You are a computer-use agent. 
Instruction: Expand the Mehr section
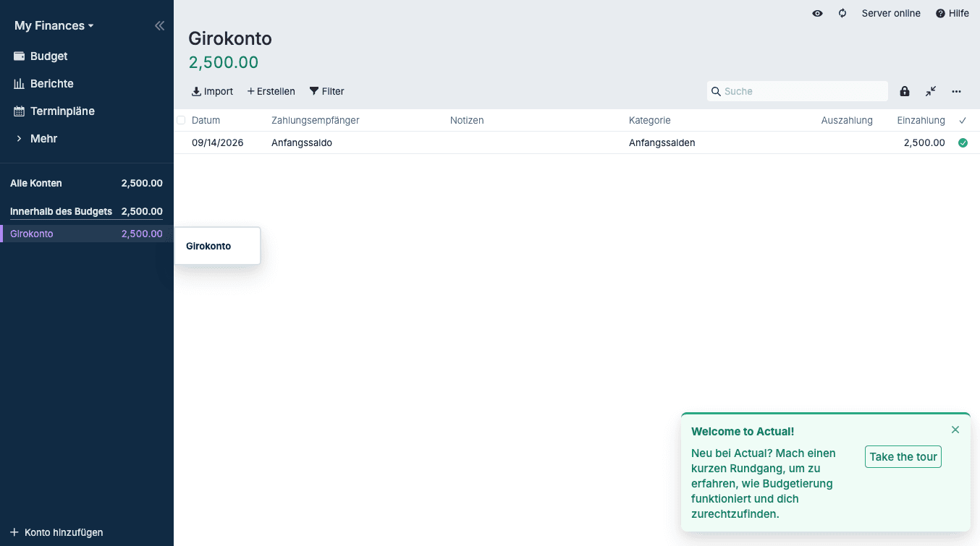coord(87,139)
